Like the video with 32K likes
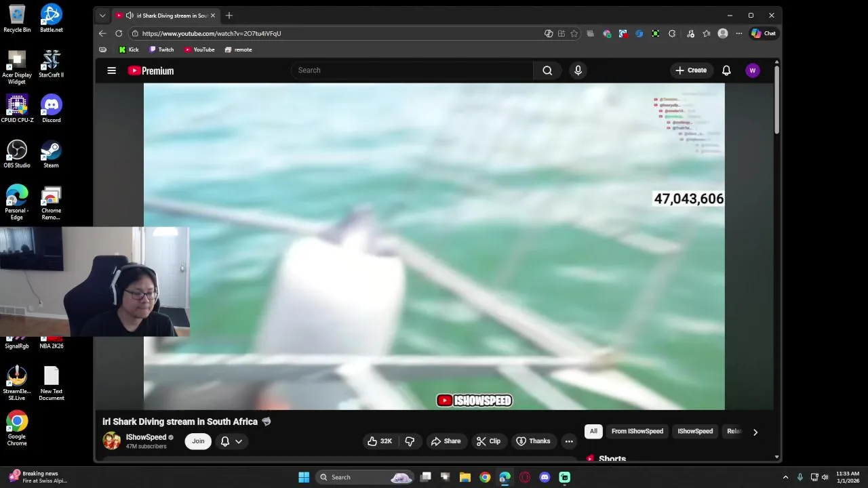This screenshot has width=868, height=488. pos(380,441)
